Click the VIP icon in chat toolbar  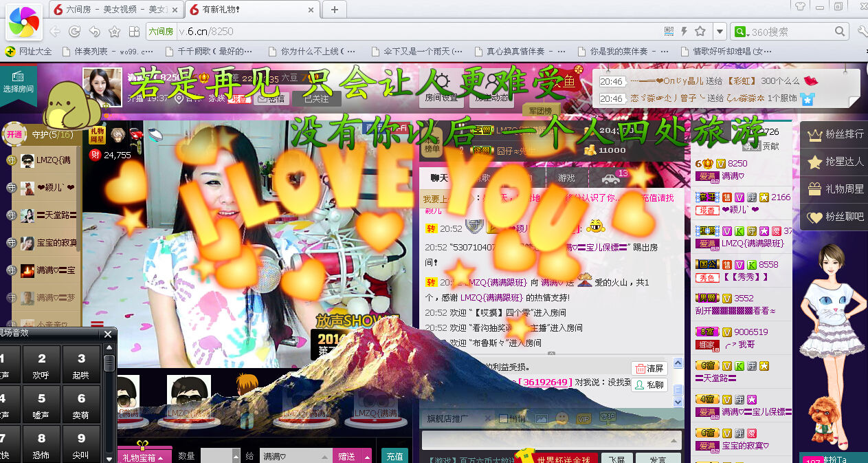tap(584, 418)
